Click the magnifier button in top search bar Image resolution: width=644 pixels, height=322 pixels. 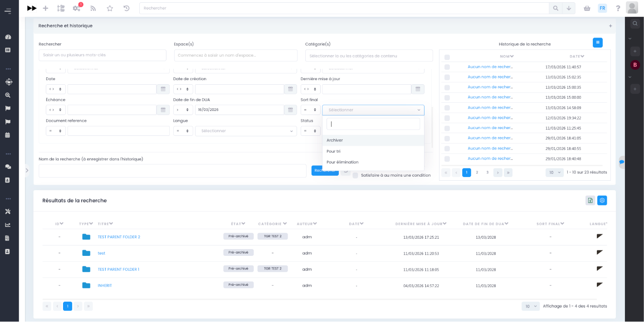pyautogui.click(x=555, y=8)
